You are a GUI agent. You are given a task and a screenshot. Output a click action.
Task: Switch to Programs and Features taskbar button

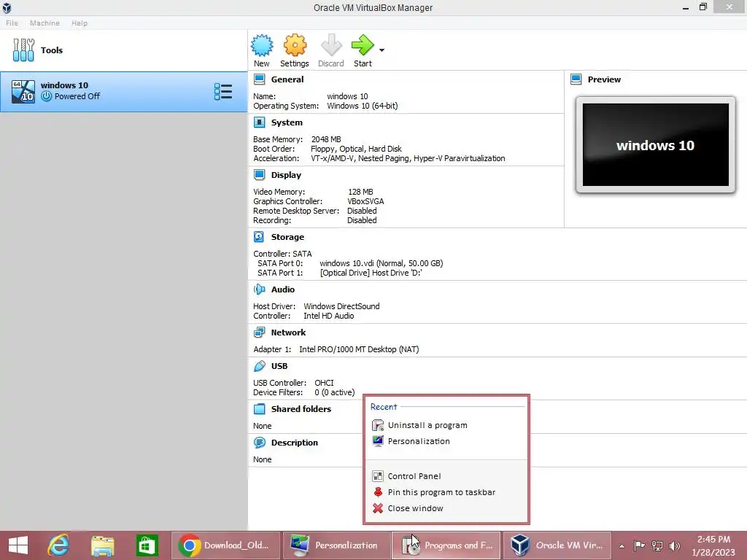pyautogui.click(x=446, y=545)
